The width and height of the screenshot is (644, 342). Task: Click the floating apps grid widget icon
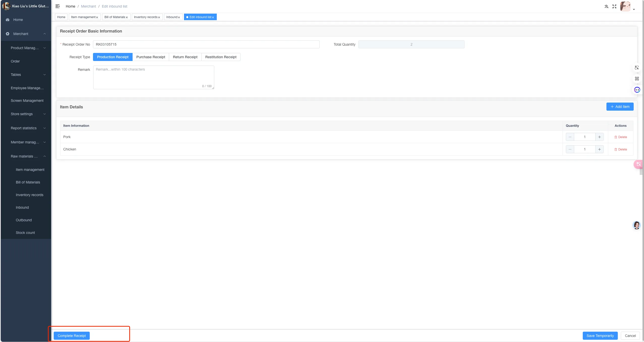tap(637, 79)
